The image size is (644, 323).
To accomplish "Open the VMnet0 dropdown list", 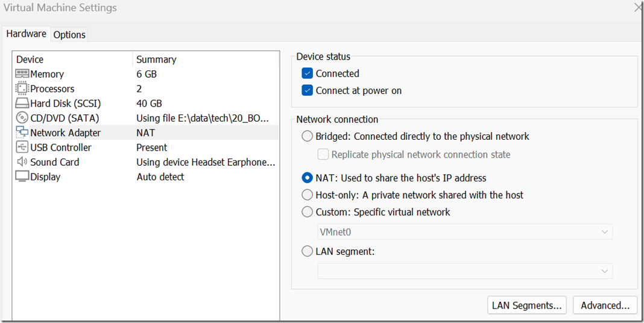I will point(464,232).
